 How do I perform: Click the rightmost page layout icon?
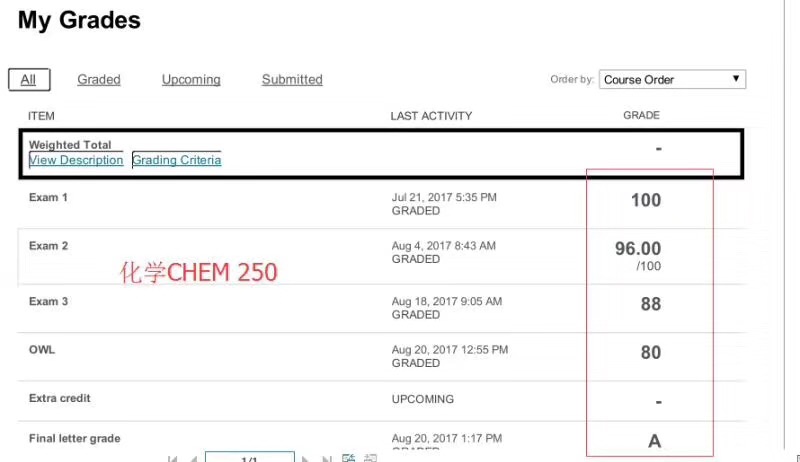(370, 457)
